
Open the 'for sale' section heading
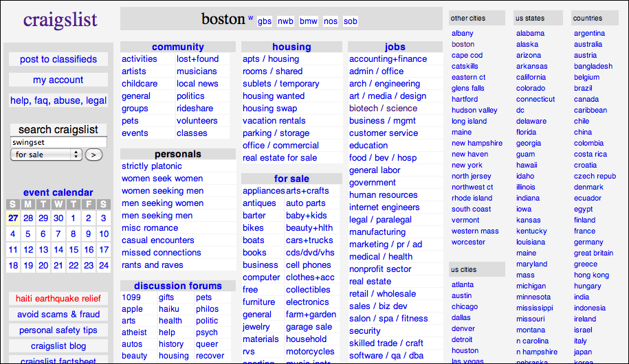pos(291,179)
